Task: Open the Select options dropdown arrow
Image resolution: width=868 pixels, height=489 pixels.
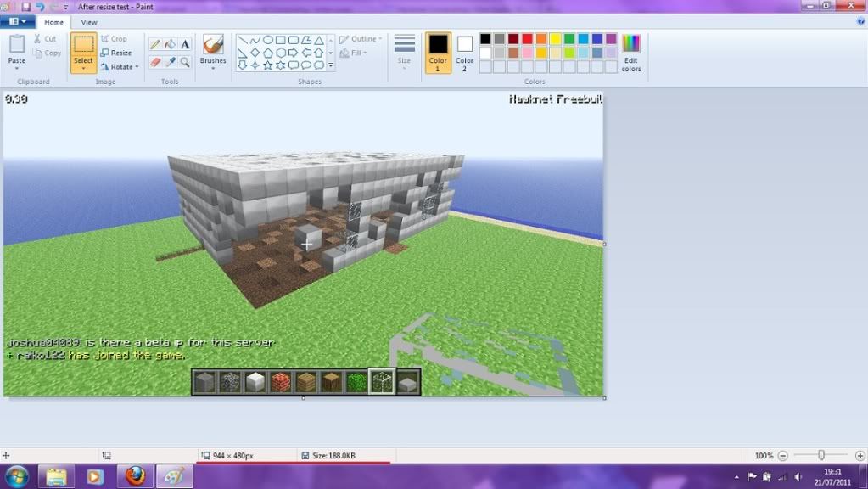Action: (83, 68)
